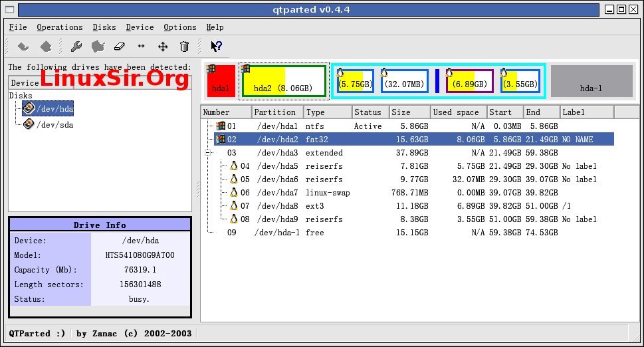Select the /dev/sda disk icon
This screenshot has width=644, height=347.
point(29,124)
